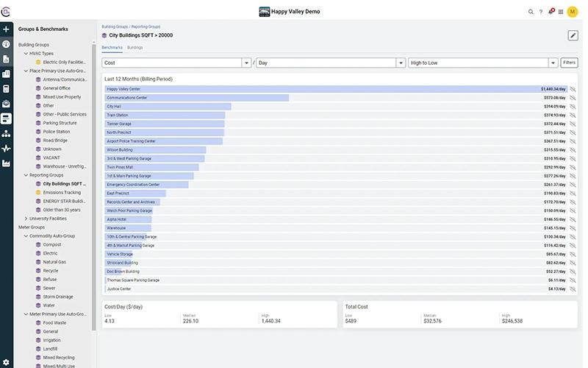588x368 pixels.
Task: Toggle visibility for Wilson Building row
Action: point(573,150)
